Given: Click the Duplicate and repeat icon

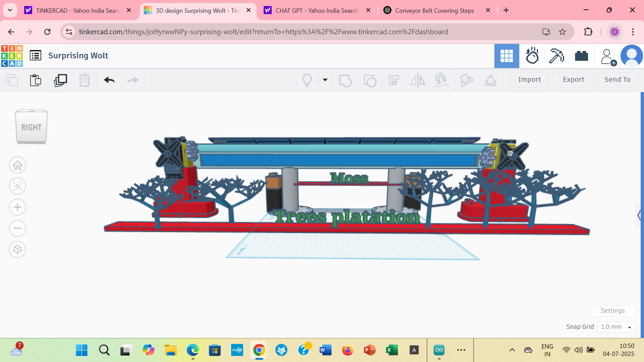Looking at the screenshot, I should [x=60, y=80].
